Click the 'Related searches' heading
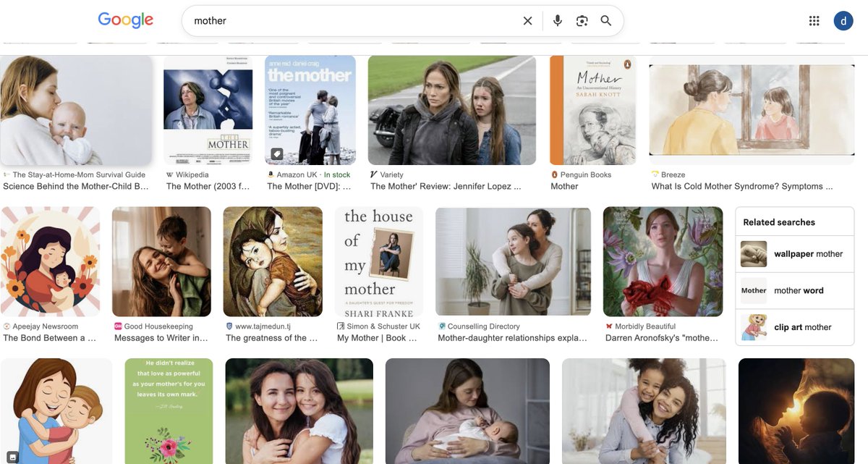Screen dimensions: 868x464 click(779, 222)
